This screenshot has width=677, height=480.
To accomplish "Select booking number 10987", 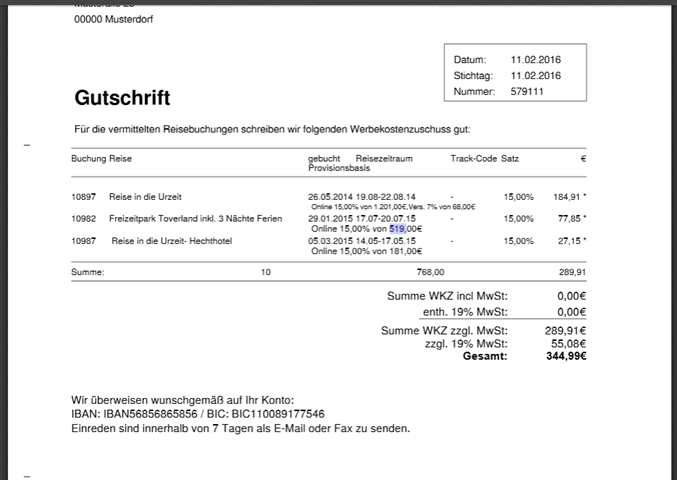I will click(83, 241).
